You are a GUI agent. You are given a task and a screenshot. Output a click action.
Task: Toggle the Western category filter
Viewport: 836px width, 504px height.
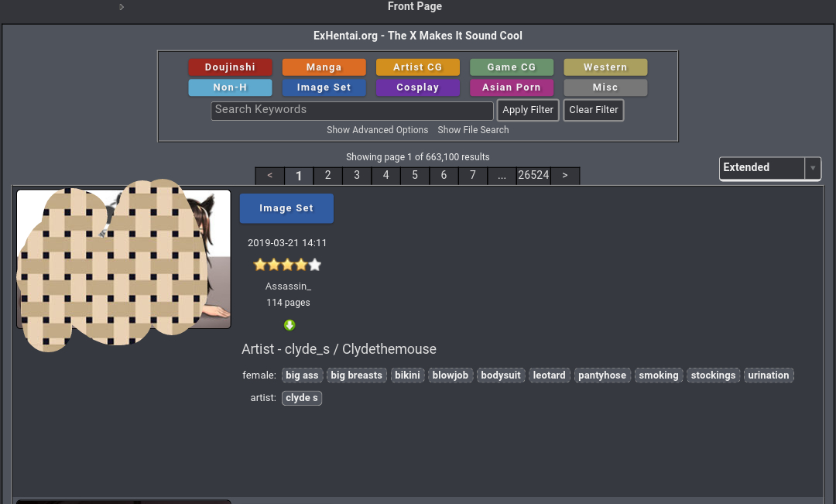pyautogui.click(x=605, y=67)
